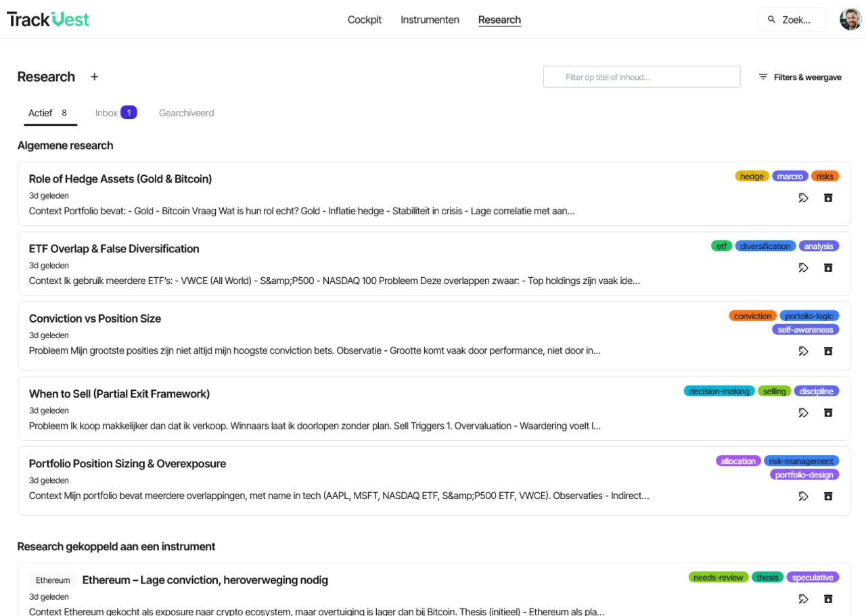Click the Ethereum instrument chip
Image resolution: width=866 pixels, height=616 pixels.
53,580
